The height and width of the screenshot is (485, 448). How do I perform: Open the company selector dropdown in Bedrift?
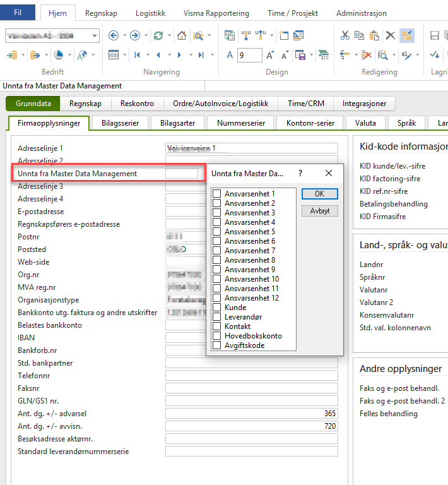pos(95,36)
